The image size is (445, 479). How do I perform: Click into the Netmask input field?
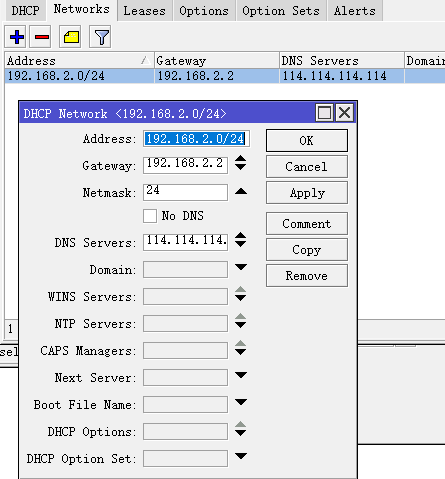pyautogui.click(x=185, y=192)
